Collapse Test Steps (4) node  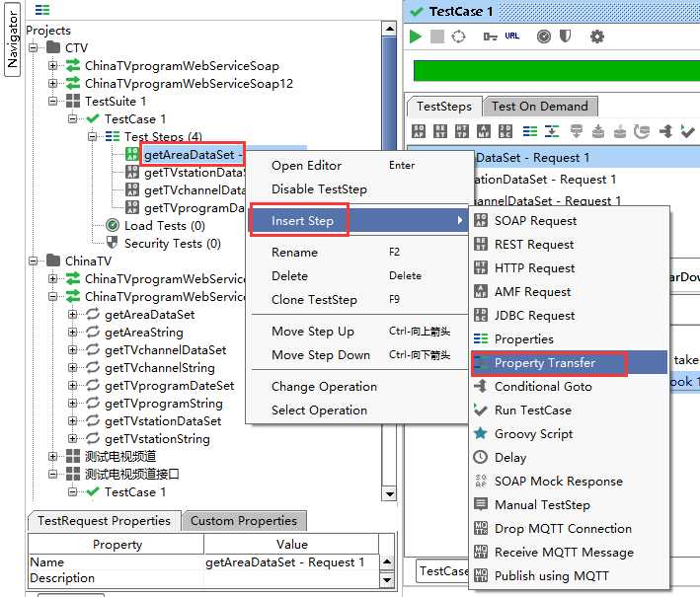93,136
